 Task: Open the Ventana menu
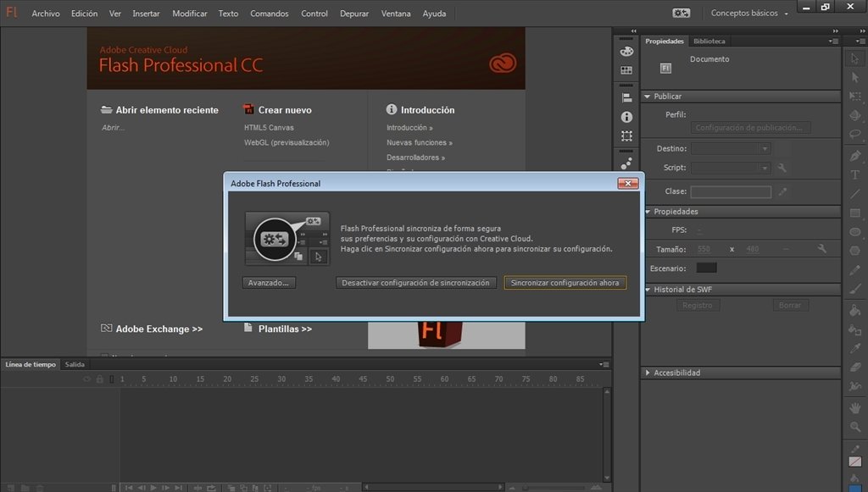(x=396, y=14)
